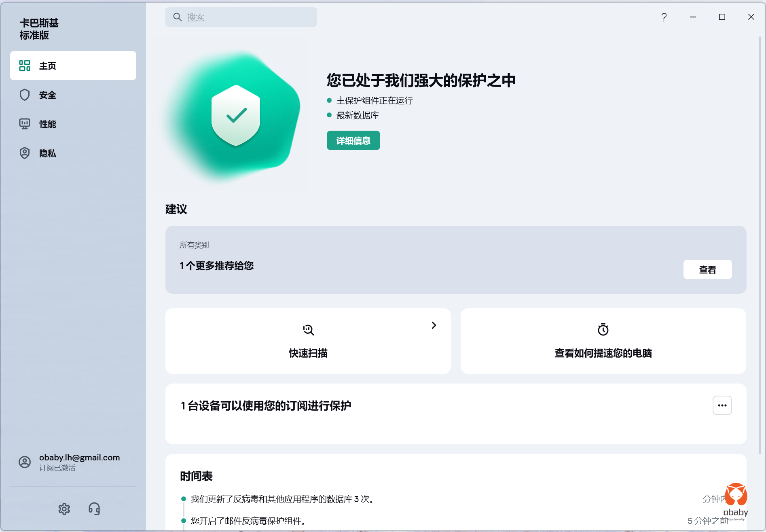Expand quick scan options with chevron arrow
This screenshot has width=766, height=532.
tap(434, 325)
